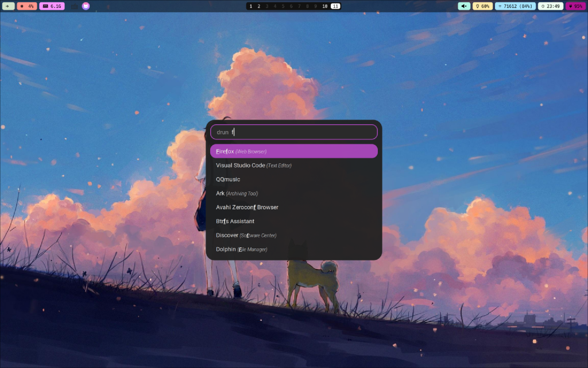Click the arrow button in top-left bar
588x368 pixels.
[x=8, y=6]
